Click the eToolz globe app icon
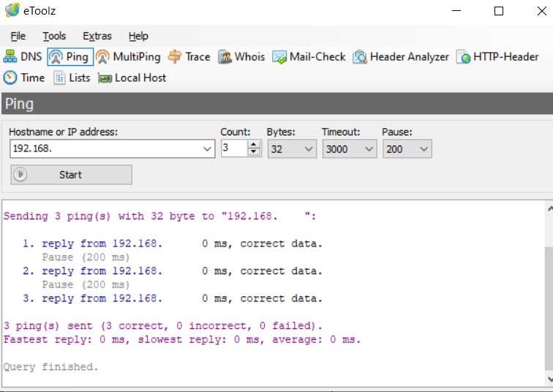 pos(12,10)
